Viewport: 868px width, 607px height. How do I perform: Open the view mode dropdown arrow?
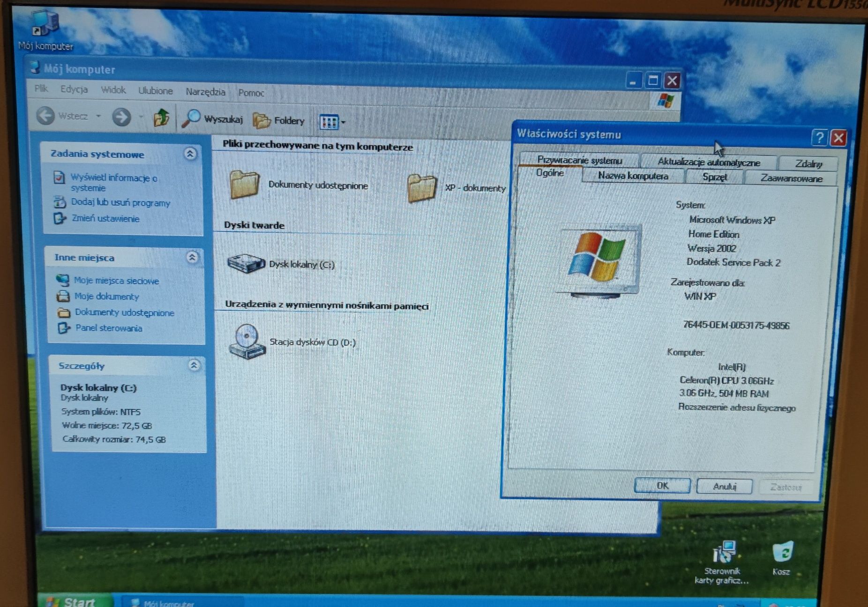(344, 123)
